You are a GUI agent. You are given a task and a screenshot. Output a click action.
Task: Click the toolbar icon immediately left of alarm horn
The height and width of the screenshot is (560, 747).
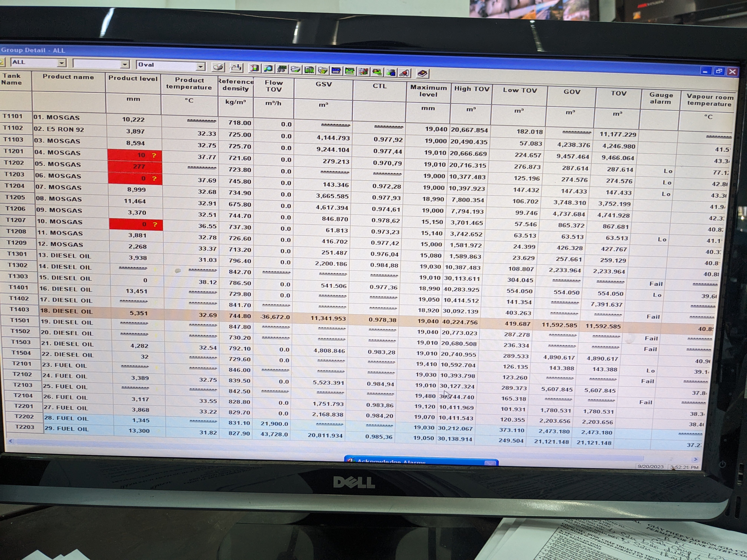[391, 72]
